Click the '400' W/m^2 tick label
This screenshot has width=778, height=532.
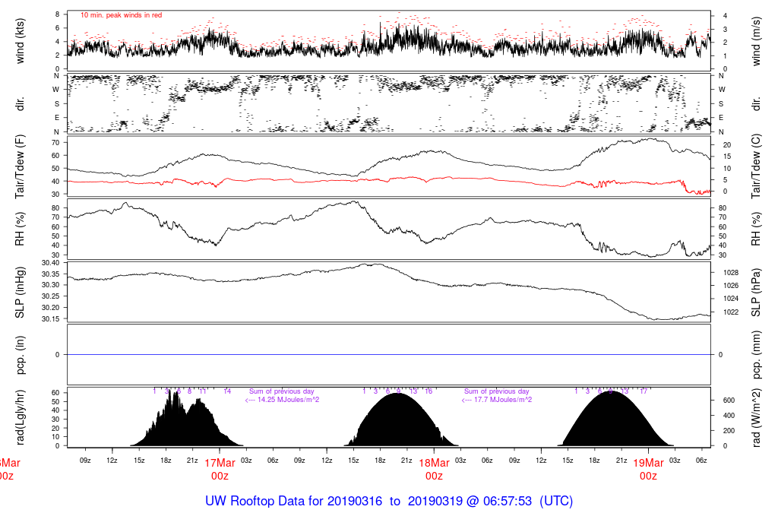(729, 416)
